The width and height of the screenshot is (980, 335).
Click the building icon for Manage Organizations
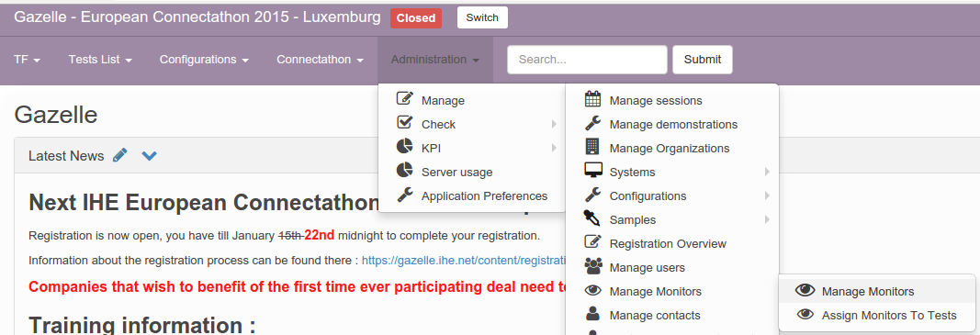coord(591,147)
